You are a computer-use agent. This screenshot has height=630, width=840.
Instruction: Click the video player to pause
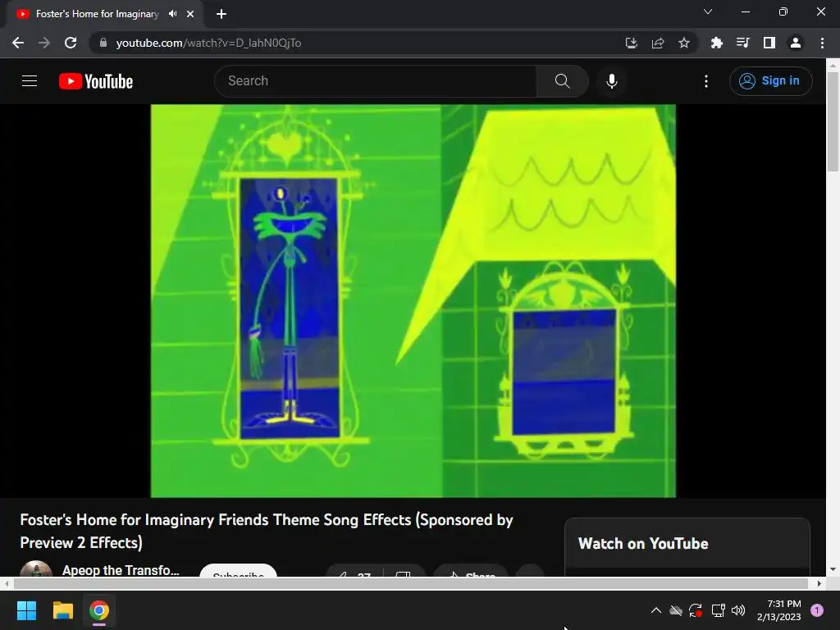413,300
